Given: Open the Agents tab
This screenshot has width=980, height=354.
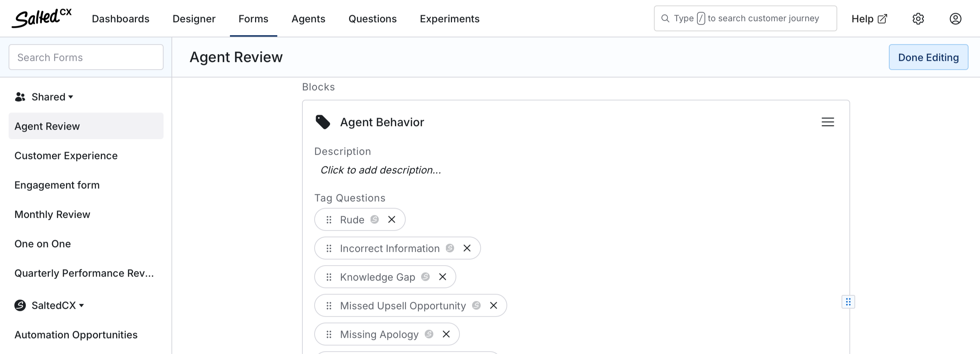Looking at the screenshot, I should coord(308,19).
